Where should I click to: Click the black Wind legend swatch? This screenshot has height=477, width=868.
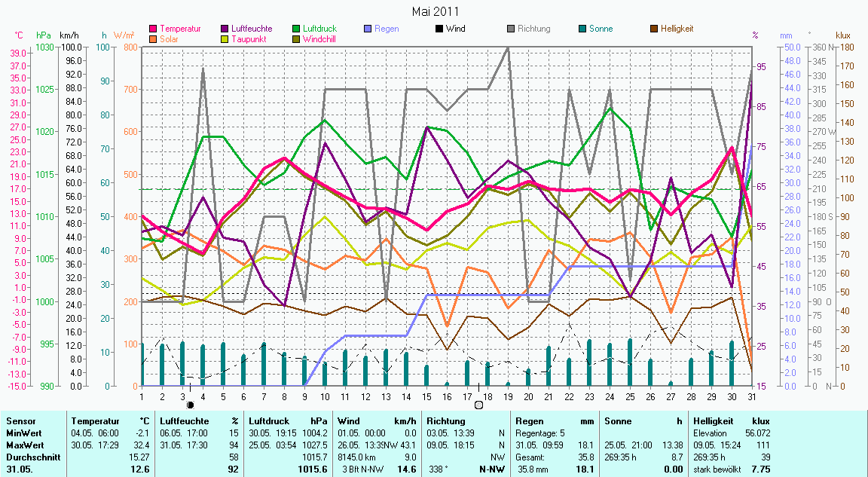439,29
